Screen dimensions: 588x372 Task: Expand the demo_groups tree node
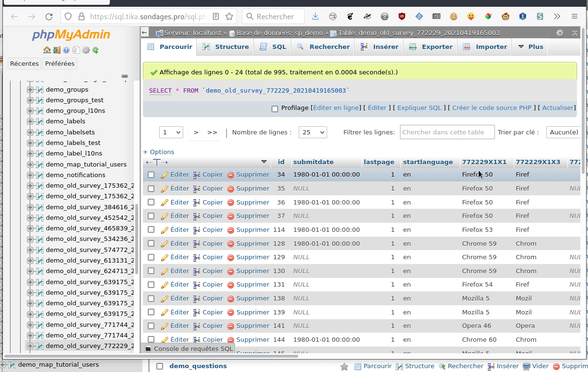pos(30,90)
